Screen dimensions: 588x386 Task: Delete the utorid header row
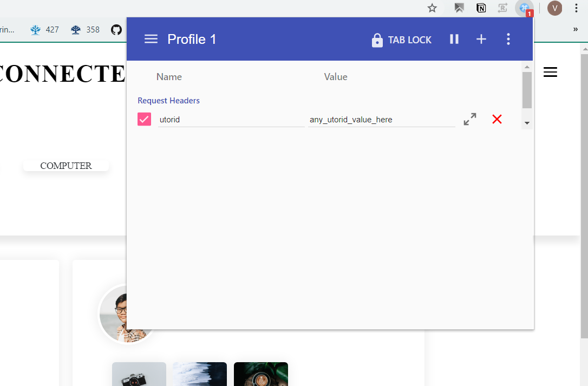coord(497,119)
